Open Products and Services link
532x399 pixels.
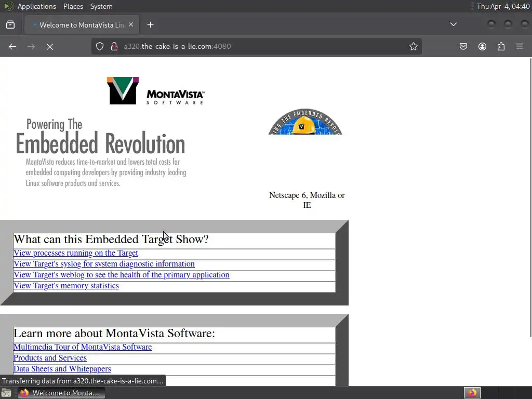coord(50,358)
